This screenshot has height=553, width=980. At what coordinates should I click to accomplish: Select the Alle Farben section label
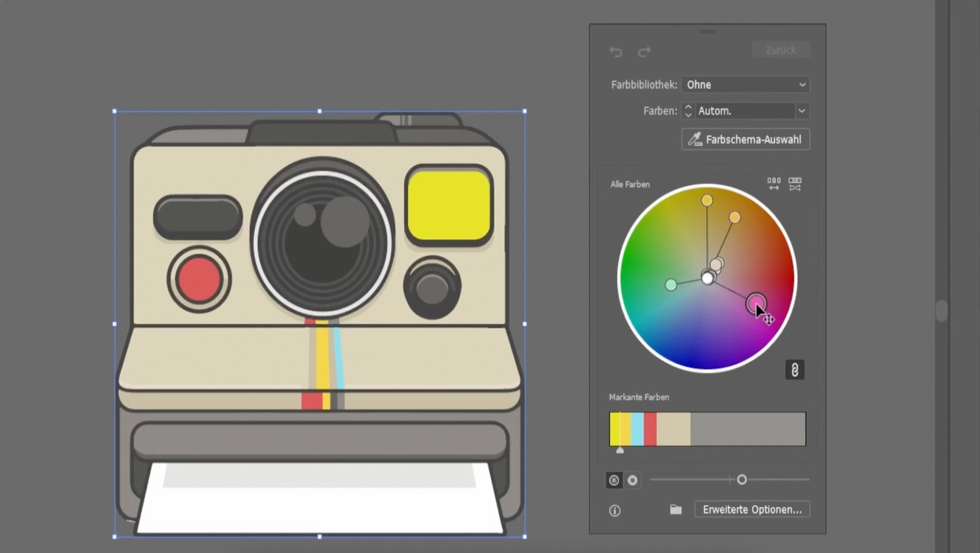click(x=630, y=184)
